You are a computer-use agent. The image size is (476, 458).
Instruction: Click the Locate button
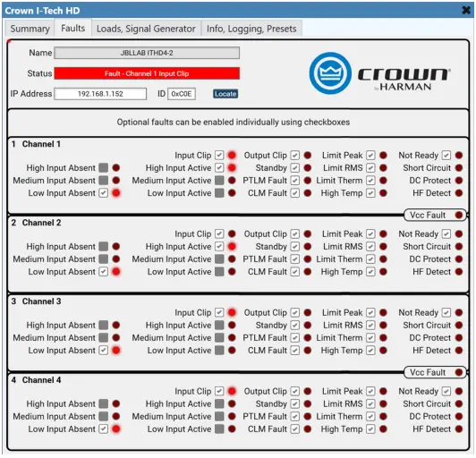[x=225, y=94]
